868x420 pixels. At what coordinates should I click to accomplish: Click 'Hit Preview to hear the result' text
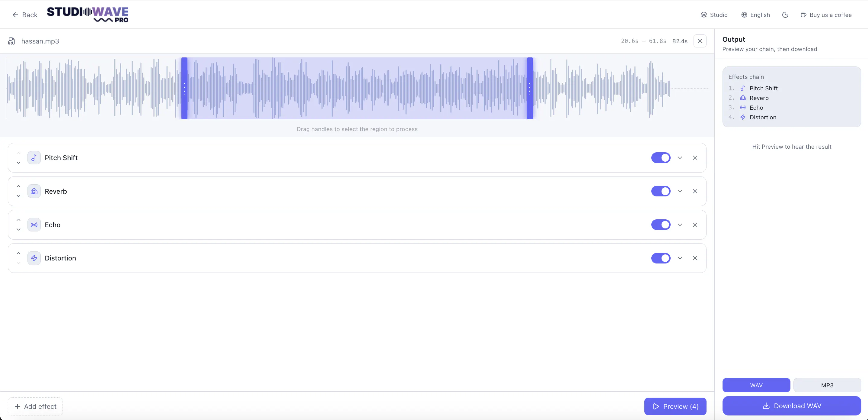click(x=792, y=147)
